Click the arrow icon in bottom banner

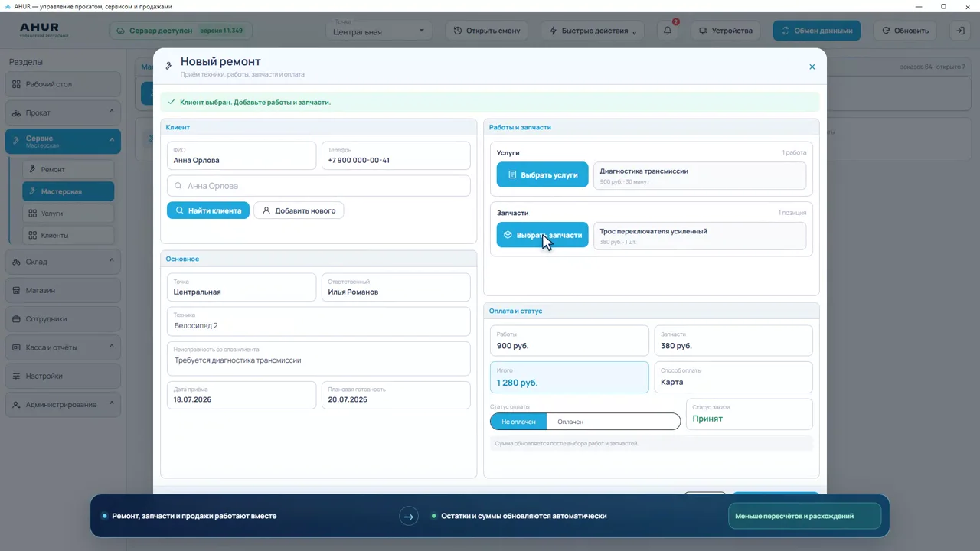[x=409, y=516]
